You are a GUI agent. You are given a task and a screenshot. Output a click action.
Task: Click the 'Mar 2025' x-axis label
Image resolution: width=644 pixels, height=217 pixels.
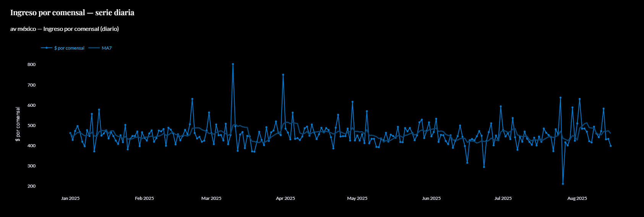(x=211, y=198)
